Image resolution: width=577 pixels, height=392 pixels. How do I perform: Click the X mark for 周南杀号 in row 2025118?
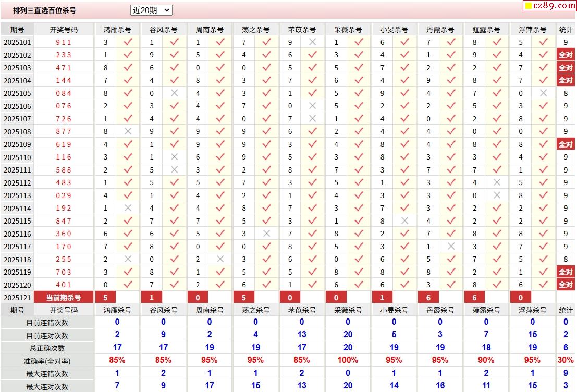220,259
